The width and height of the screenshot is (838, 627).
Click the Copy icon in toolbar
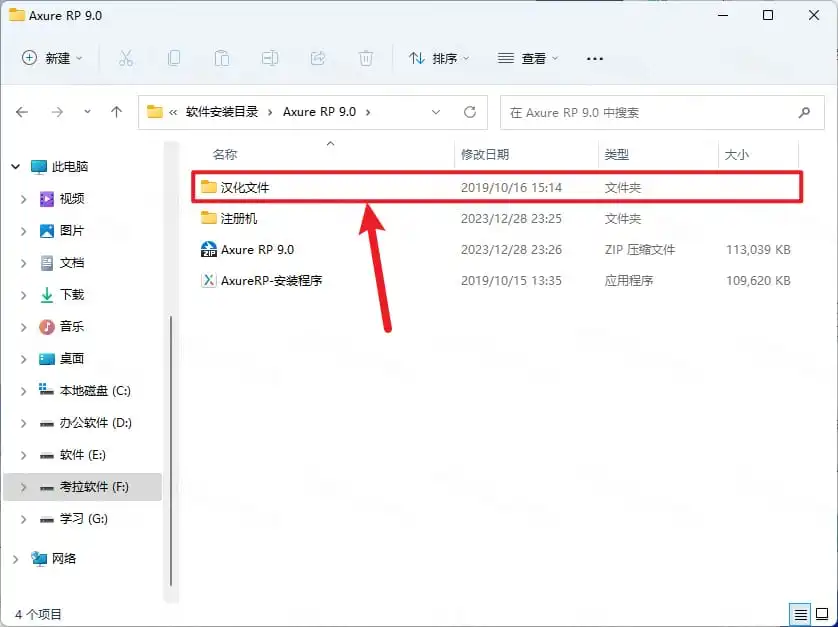pyautogui.click(x=174, y=58)
